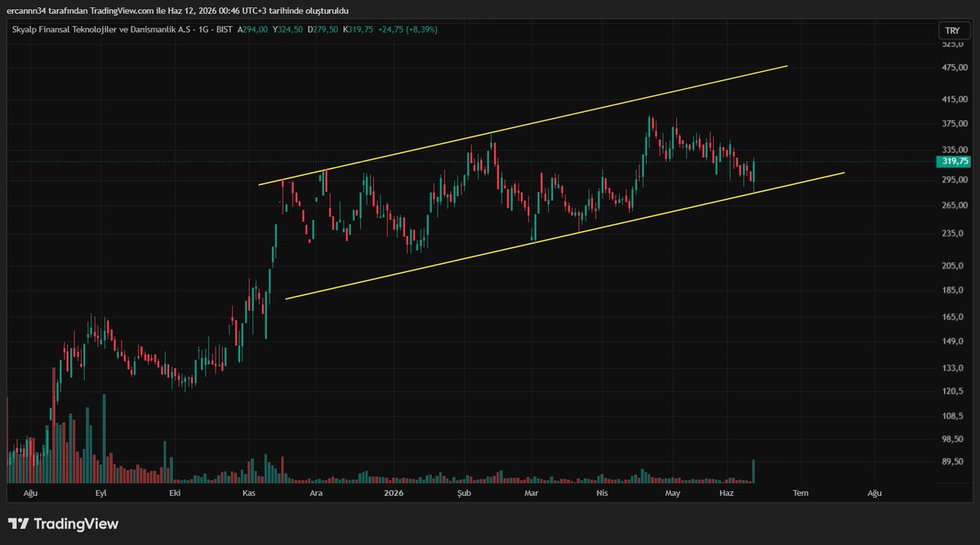Click the Nis month label on time axis

coord(603,494)
